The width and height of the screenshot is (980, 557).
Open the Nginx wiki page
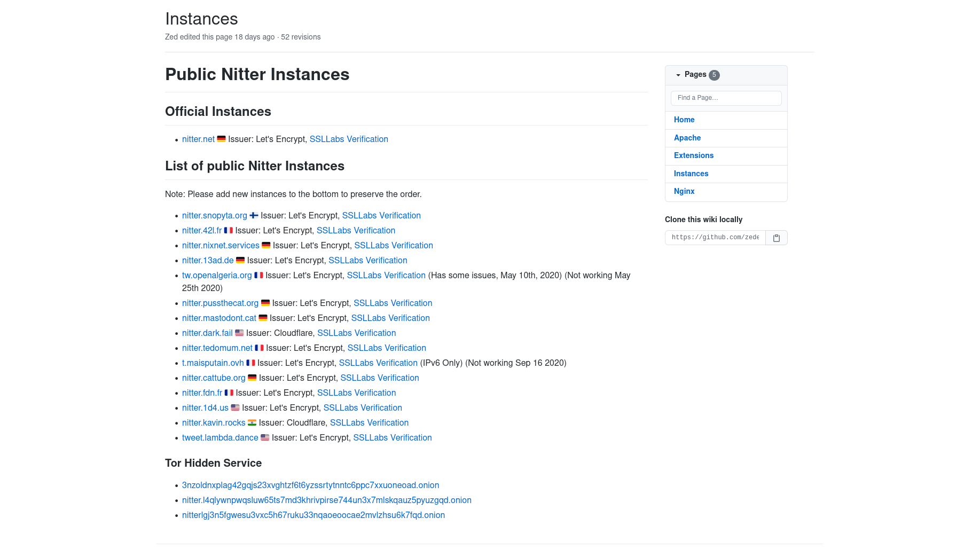tap(684, 191)
